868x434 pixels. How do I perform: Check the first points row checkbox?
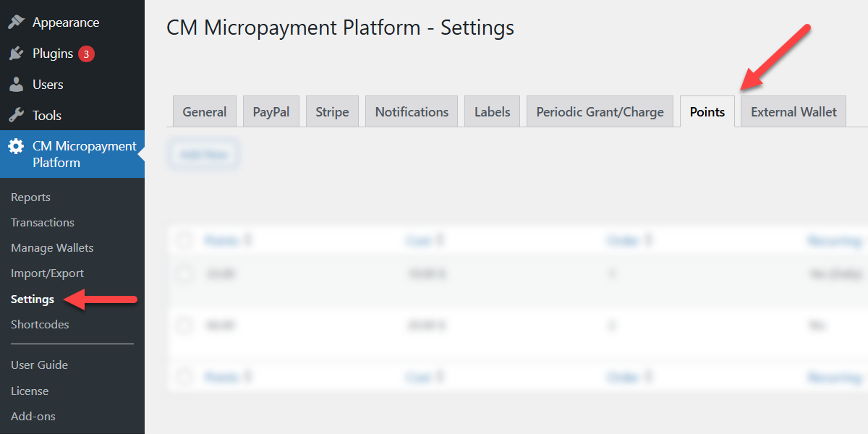point(185,274)
